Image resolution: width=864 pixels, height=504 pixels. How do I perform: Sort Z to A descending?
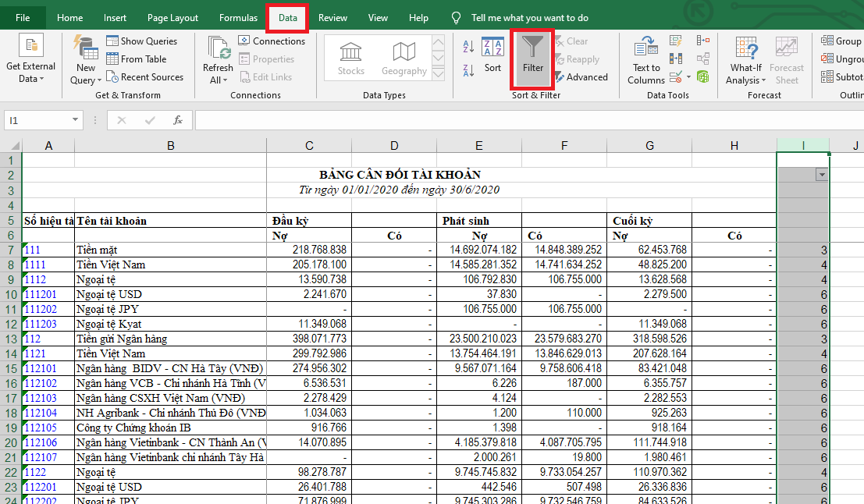[468, 70]
